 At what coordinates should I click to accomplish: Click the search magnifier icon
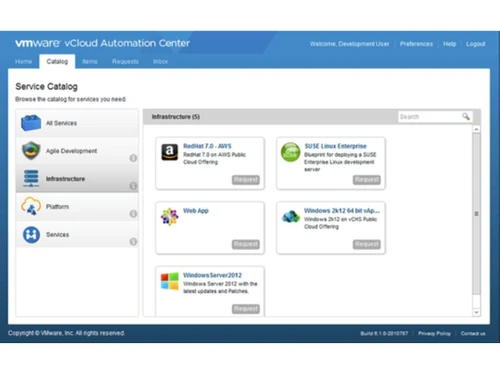click(466, 116)
